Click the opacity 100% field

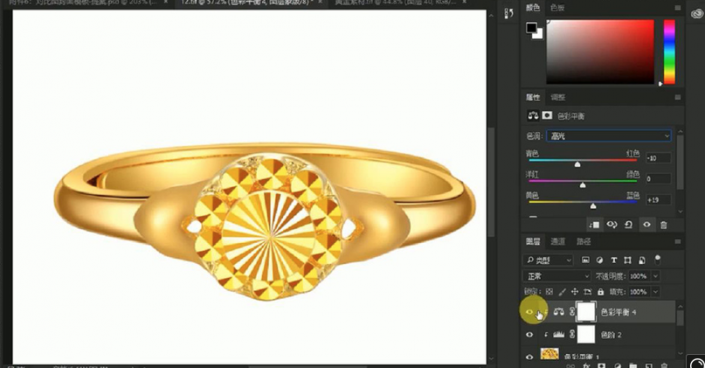(x=639, y=276)
